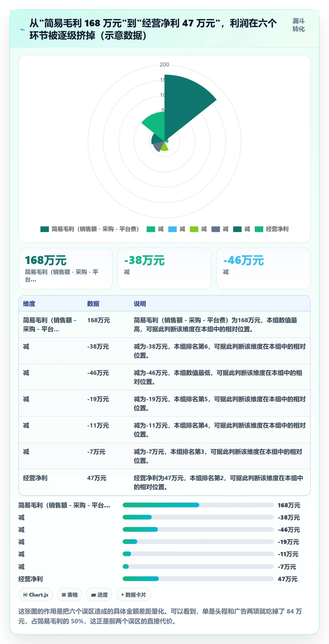Click the footer note mentioning 84 万元
This screenshot has width=329, height=644.
point(160,616)
